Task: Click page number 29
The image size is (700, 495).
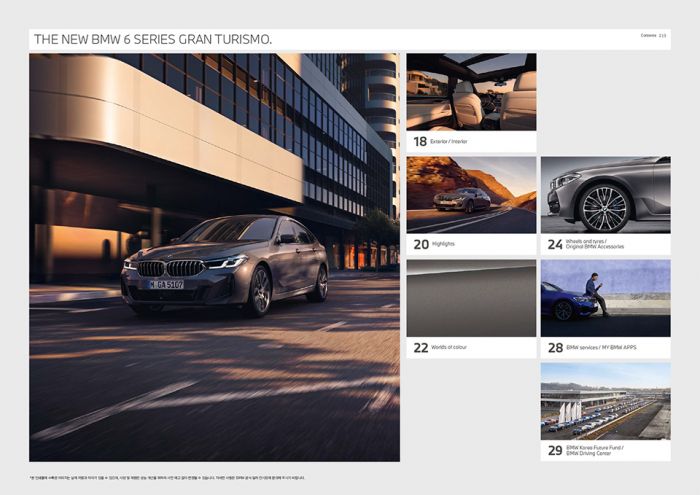Action: point(555,451)
